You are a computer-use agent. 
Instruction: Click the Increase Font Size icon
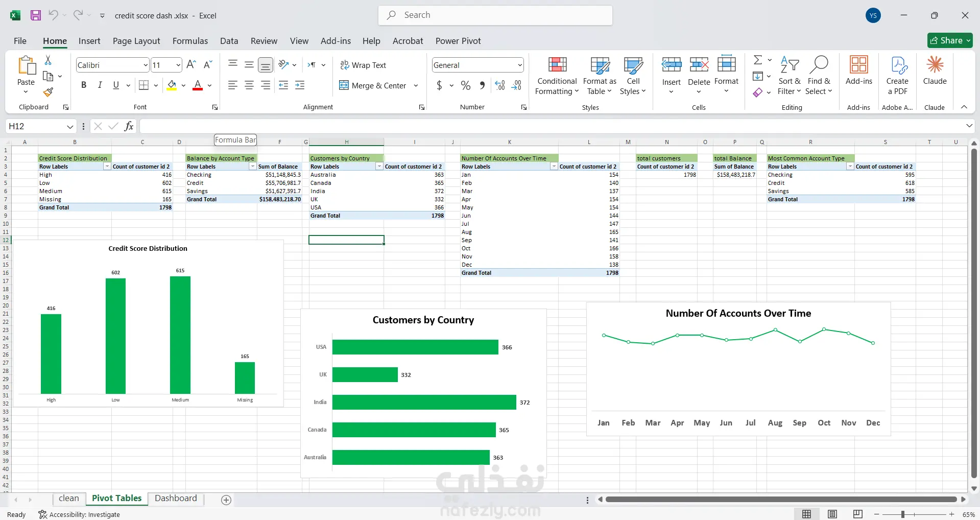pyautogui.click(x=192, y=65)
